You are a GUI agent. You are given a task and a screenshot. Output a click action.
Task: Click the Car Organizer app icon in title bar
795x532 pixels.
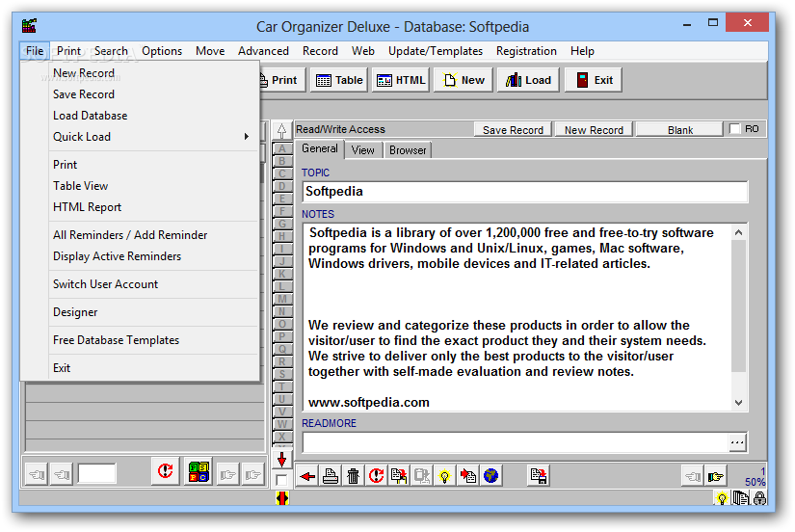(x=30, y=25)
